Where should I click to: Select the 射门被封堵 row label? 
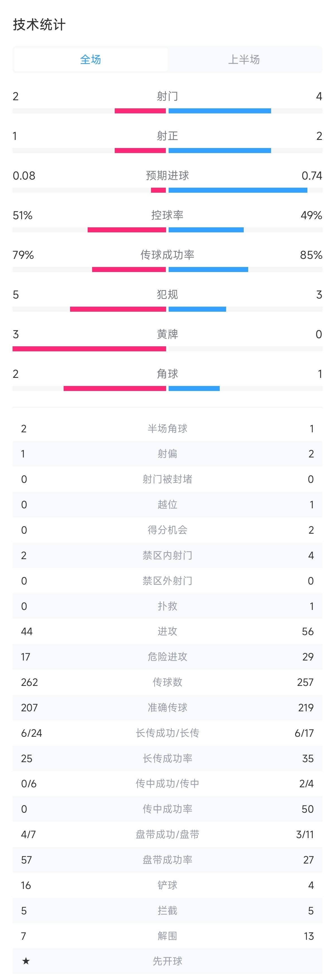(x=167, y=479)
